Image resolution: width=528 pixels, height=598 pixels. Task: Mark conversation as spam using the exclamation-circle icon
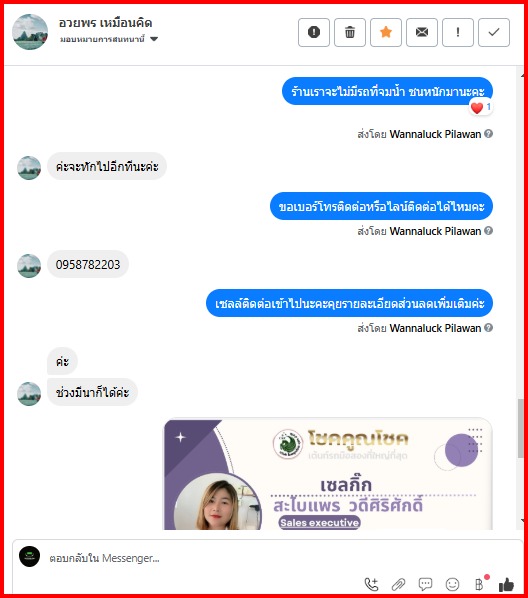[x=314, y=32]
